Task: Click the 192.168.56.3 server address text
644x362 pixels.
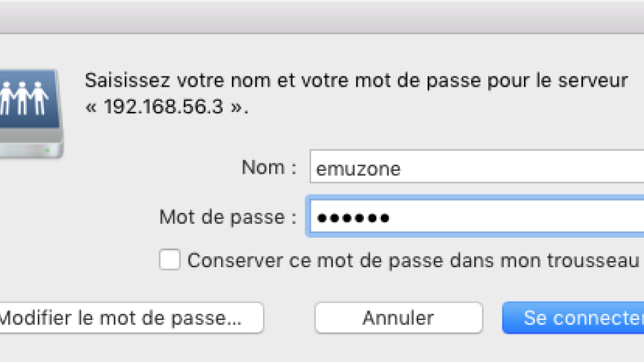Action: pos(163,107)
